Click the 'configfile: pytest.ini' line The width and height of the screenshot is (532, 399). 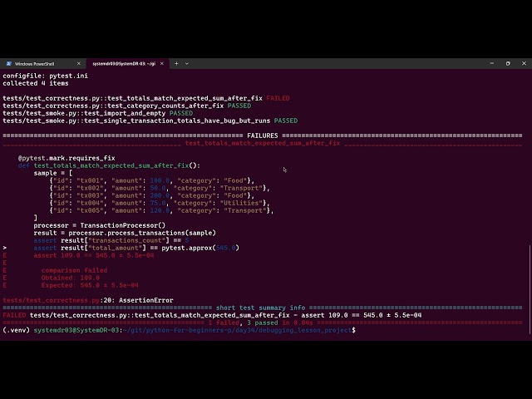pos(46,76)
